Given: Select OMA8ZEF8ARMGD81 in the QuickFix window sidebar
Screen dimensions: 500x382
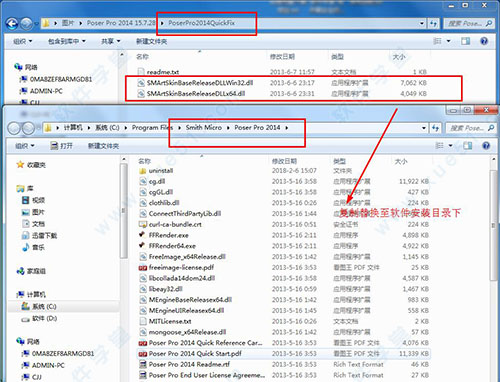Looking at the screenshot, I should point(61,79).
